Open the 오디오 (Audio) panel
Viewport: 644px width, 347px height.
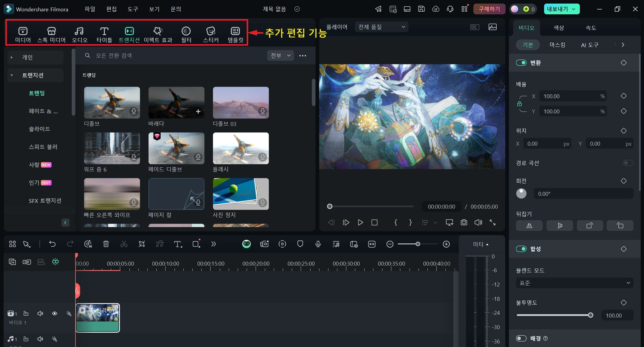point(79,34)
